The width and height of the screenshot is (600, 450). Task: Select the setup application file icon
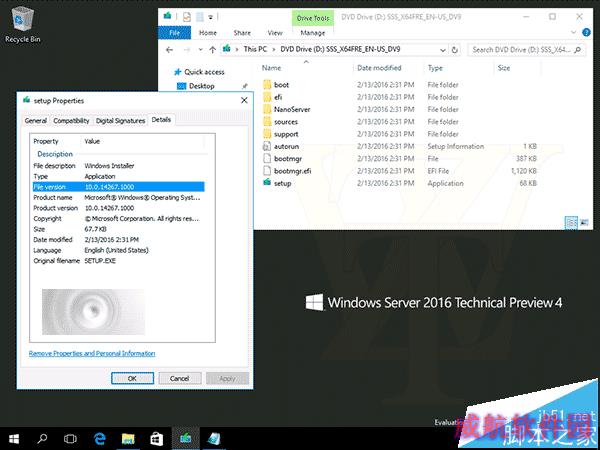[x=267, y=183]
